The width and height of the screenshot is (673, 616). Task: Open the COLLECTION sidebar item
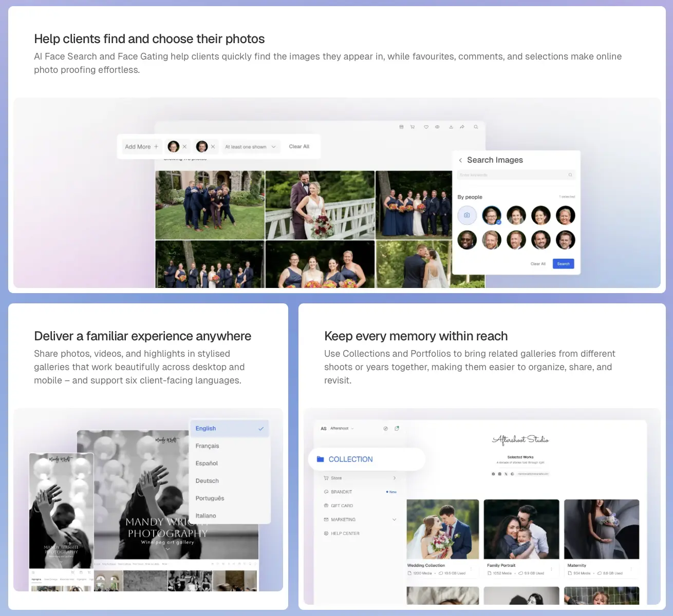pyautogui.click(x=367, y=459)
